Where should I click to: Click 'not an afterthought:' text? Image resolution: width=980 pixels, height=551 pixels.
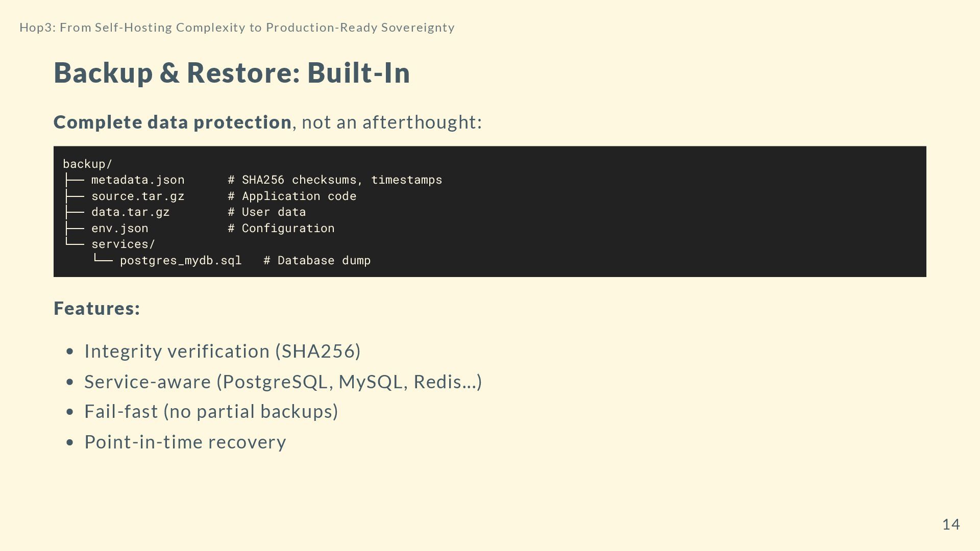click(x=391, y=122)
